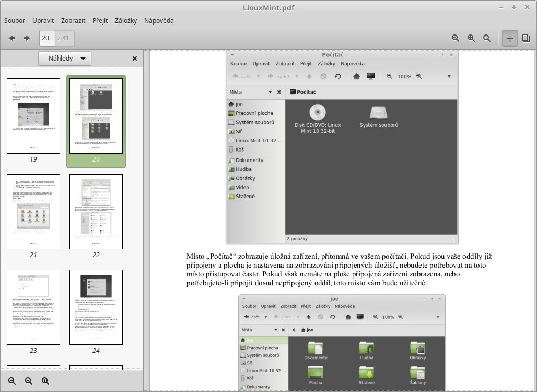Open the Nápověda menu of the PDF viewer
Image resolution: width=537 pixels, height=392 pixels.
pos(159,20)
